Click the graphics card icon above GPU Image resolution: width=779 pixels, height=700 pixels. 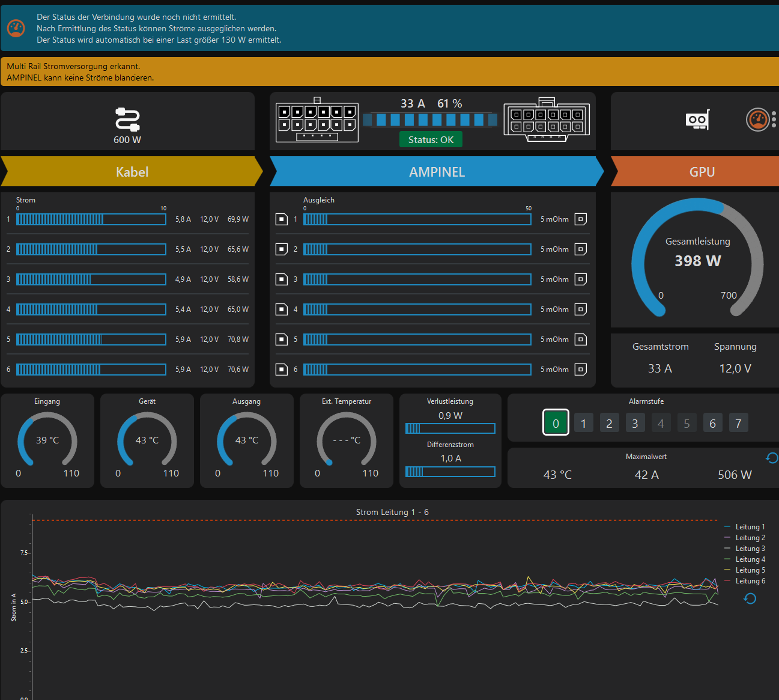pyautogui.click(x=697, y=120)
